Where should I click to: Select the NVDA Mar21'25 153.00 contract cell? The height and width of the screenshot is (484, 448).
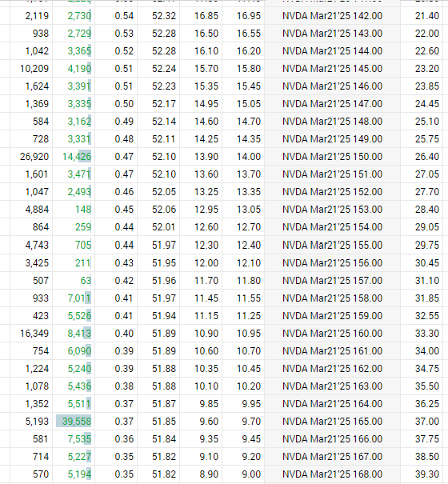tap(332, 210)
